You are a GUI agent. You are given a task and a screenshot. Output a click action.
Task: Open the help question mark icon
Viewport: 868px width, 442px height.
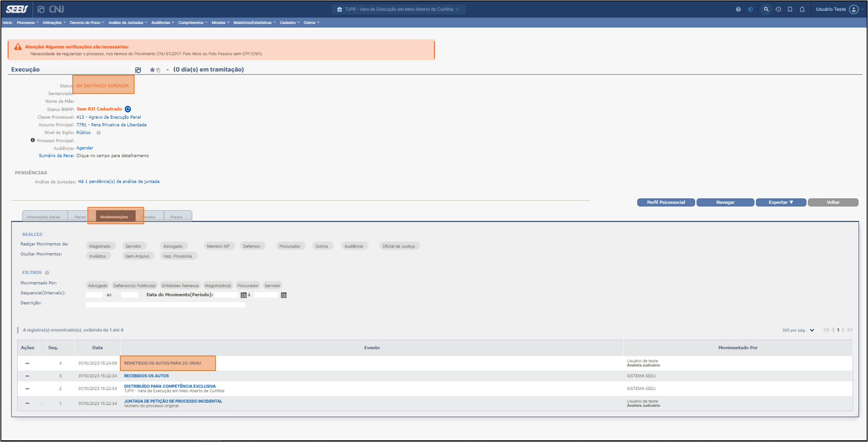(x=738, y=9)
